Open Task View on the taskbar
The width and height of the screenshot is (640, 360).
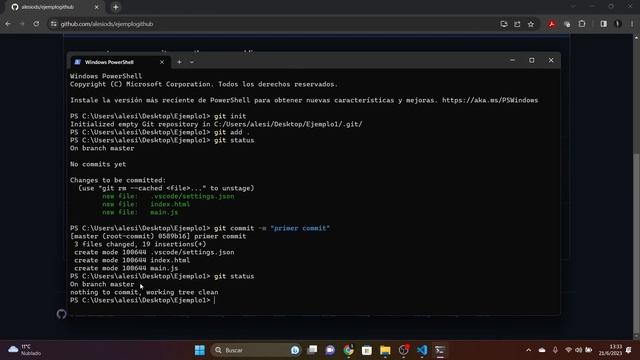click(x=312, y=350)
